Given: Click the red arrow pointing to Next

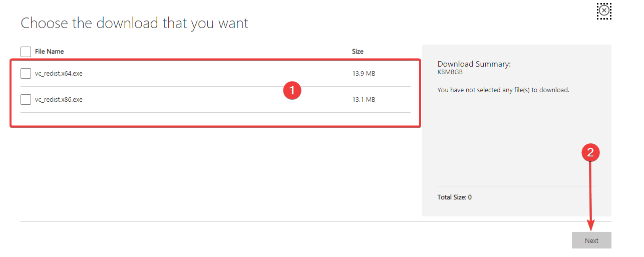Looking at the screenshot, I should point(591,195).
